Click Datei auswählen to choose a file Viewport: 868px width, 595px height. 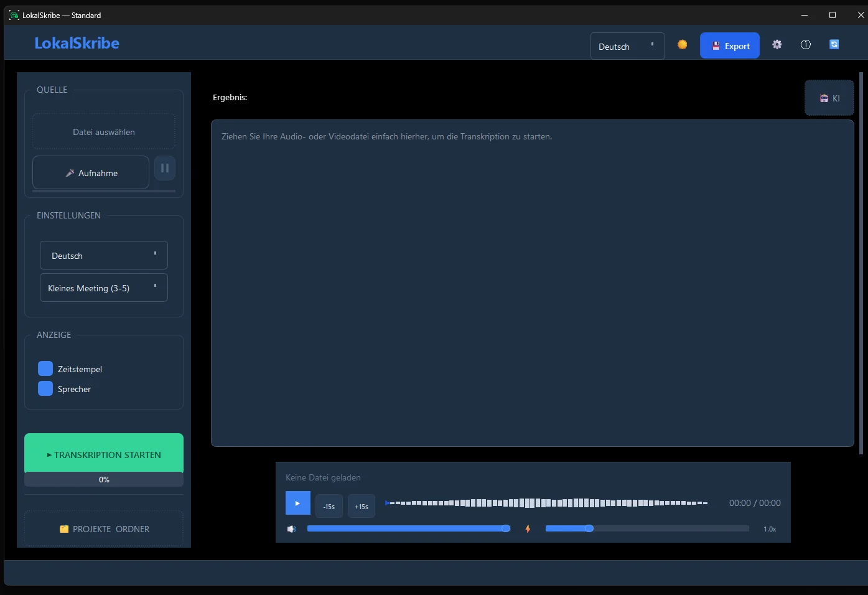104,132
